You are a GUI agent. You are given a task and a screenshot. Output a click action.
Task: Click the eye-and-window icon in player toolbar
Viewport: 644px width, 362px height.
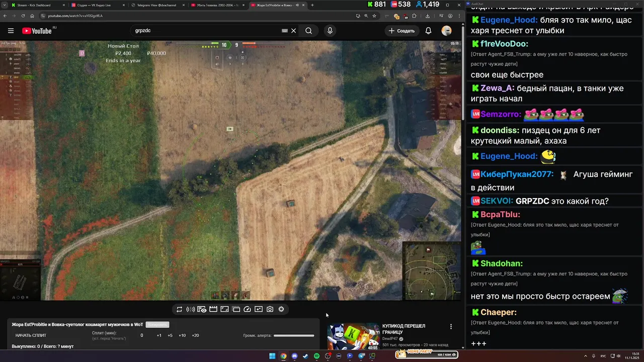pyautogui.click(x=202, y=309)
